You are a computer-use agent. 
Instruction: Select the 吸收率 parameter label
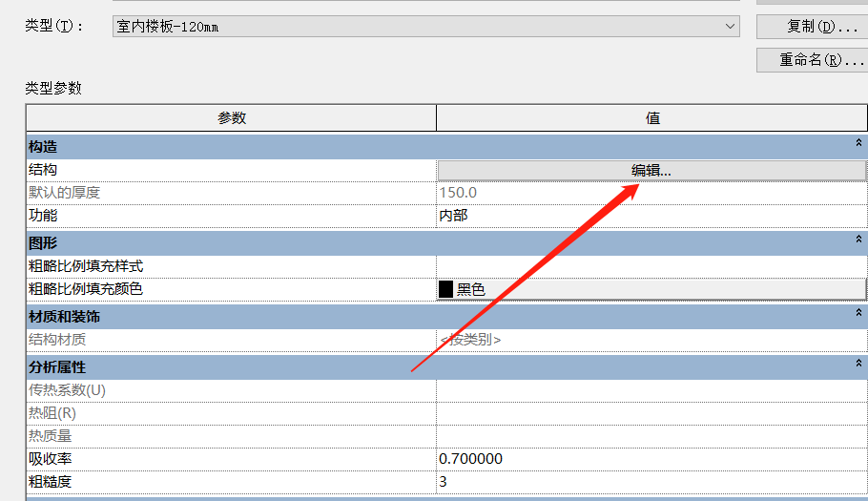tap(50, 459)
